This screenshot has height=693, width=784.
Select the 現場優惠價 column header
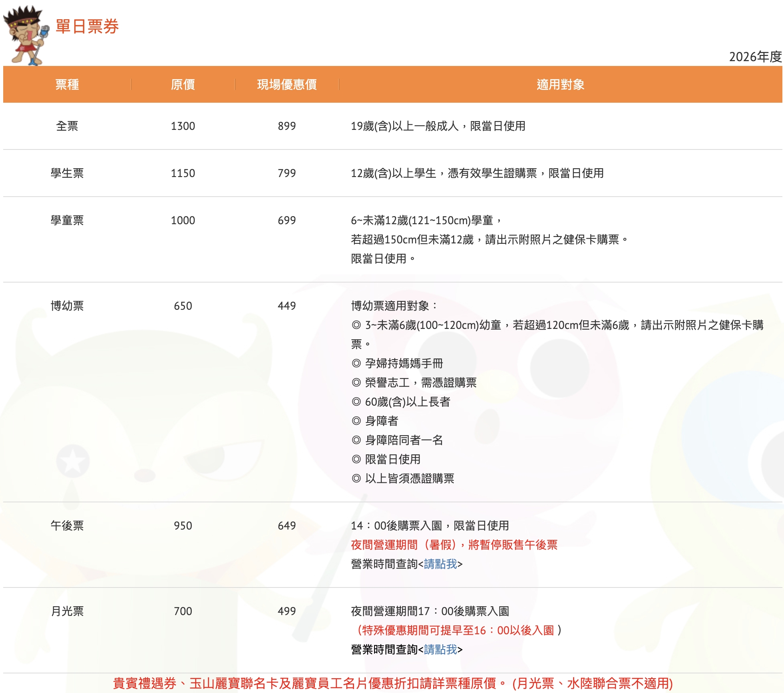pyautogui.click(x=287, y=84)
